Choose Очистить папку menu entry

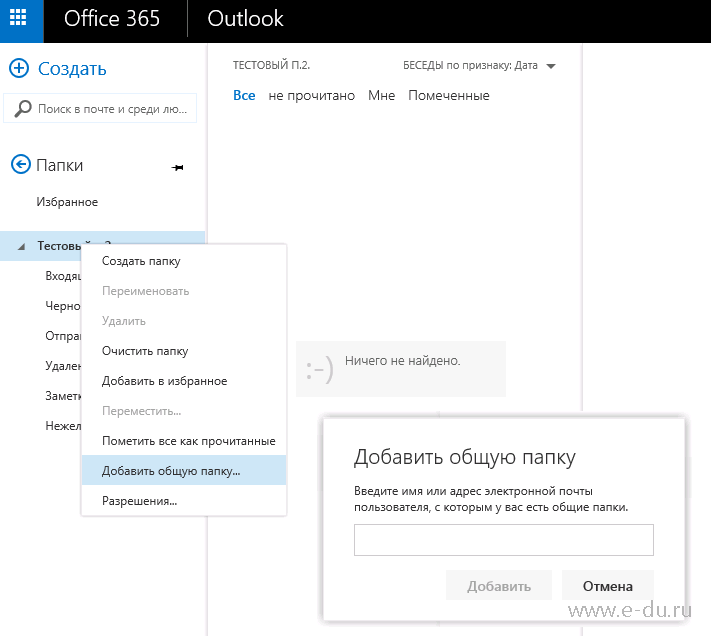click(x=145, y=351)
